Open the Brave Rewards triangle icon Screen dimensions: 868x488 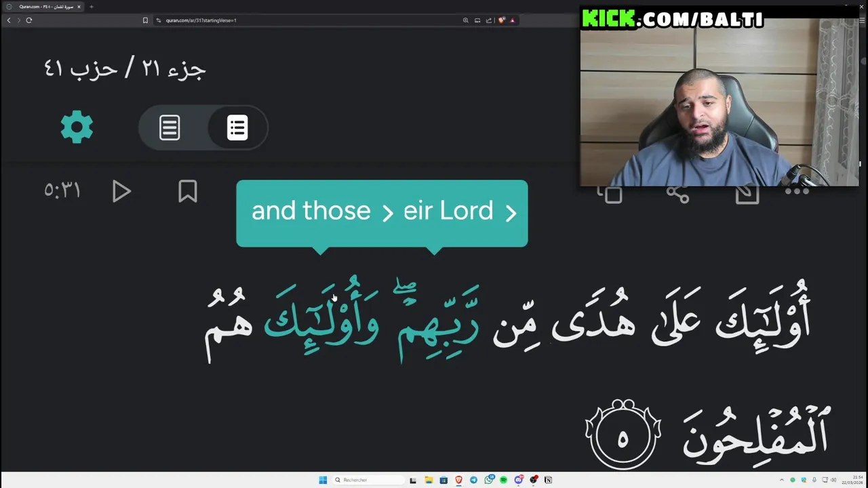(x=512, y=20)
